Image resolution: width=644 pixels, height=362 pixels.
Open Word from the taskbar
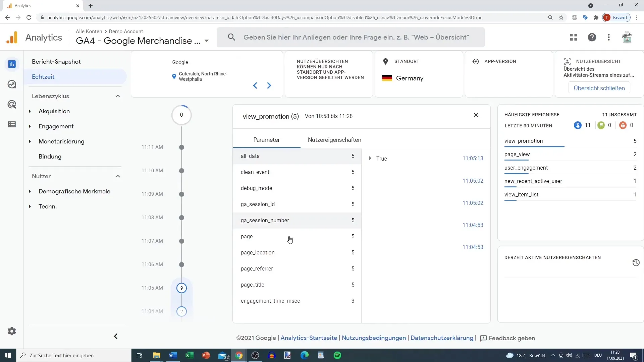point(173,355)
